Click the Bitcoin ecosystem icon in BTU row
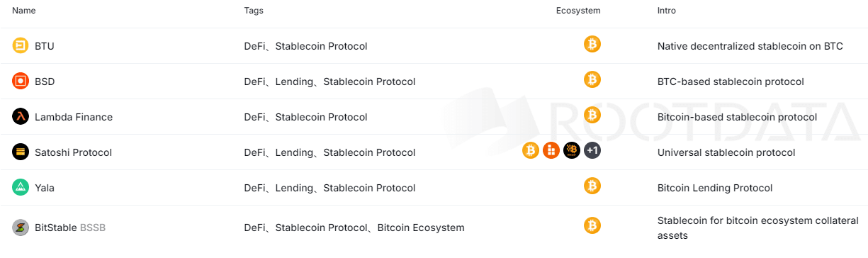The image size is (868, 258). [x=592, y=44]
